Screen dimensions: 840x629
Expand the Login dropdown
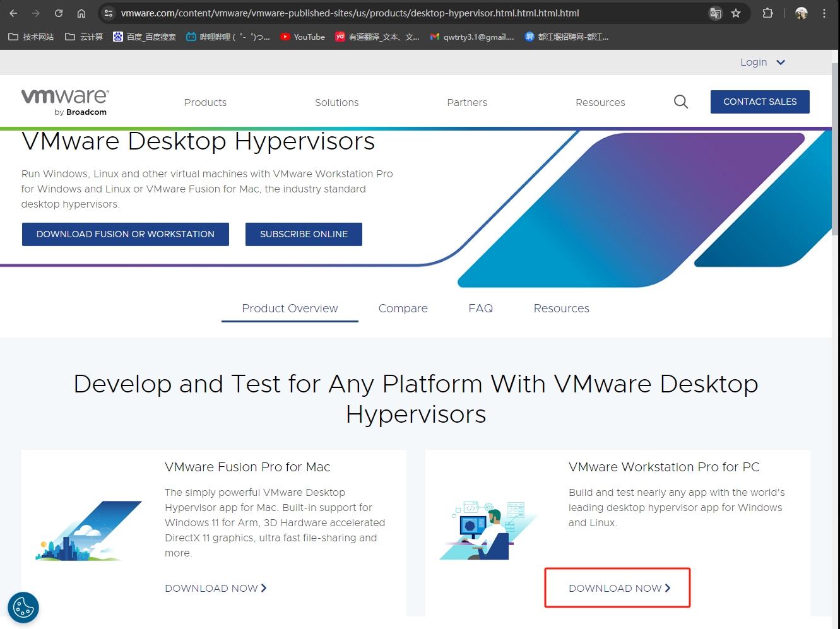click(762, 62)
